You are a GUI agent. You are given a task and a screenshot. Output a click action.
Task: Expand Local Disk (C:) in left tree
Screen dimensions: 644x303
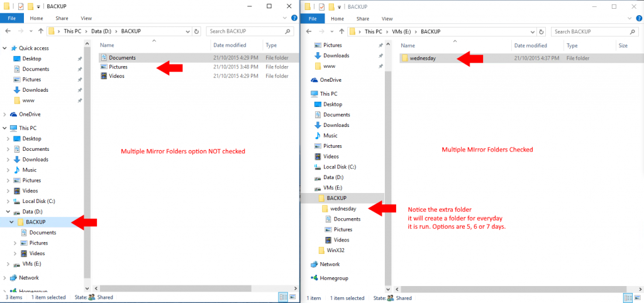8,201
